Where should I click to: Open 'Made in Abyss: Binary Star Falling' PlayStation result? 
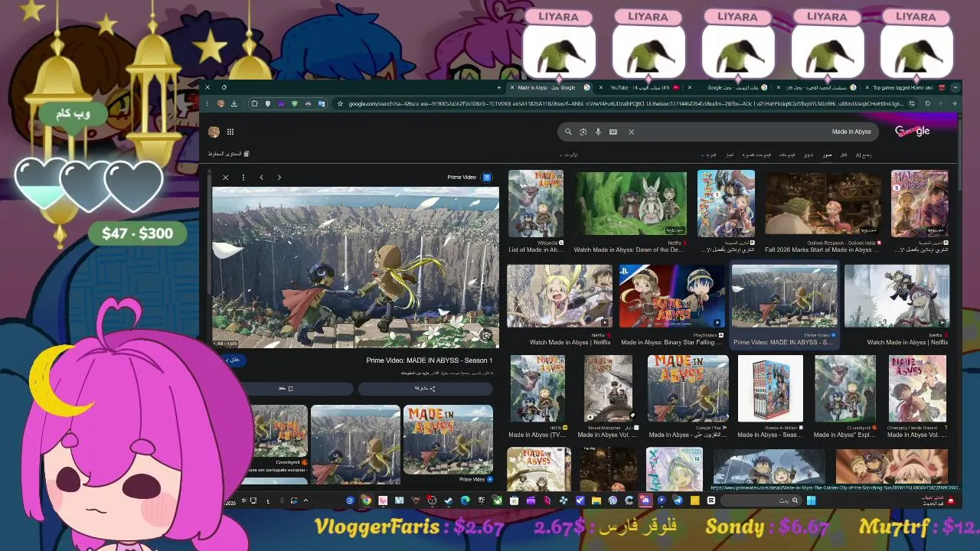pyautogui.click(x=671, y=297)
